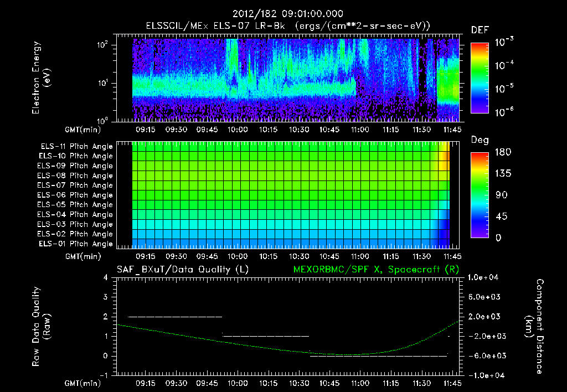
Task: Click the ELS-01 Pitch Angle row label
Action: [x=76, y=244]
